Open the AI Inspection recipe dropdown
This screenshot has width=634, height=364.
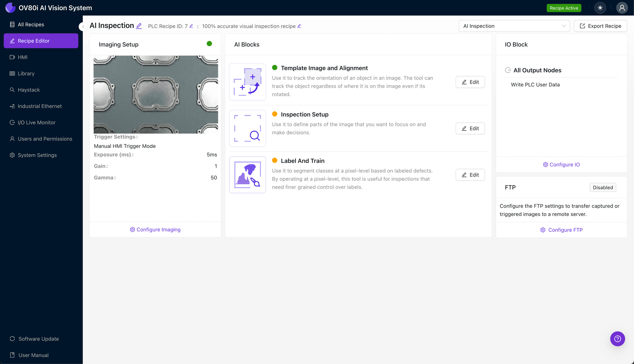514,26
